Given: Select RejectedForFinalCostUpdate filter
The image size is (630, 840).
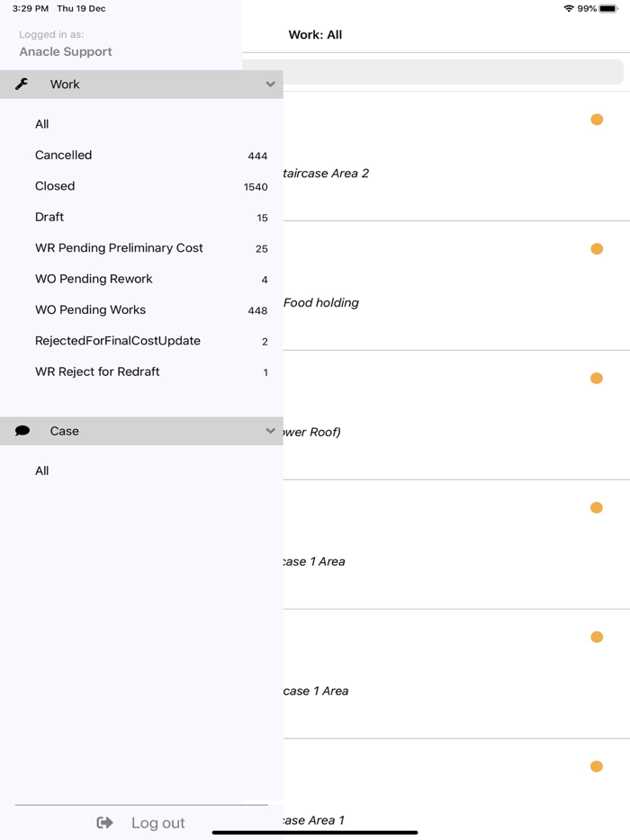Looking at the screenshot, I should click(x=118, y=341).
